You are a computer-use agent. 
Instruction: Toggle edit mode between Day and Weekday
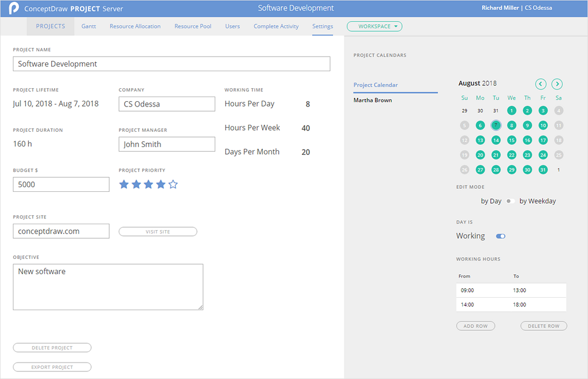pos(510,201)
